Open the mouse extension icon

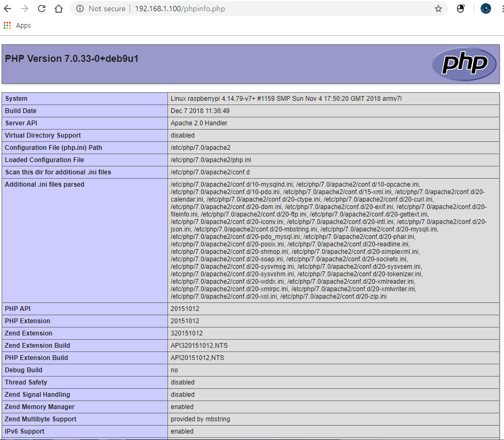(x=461, y=9)
